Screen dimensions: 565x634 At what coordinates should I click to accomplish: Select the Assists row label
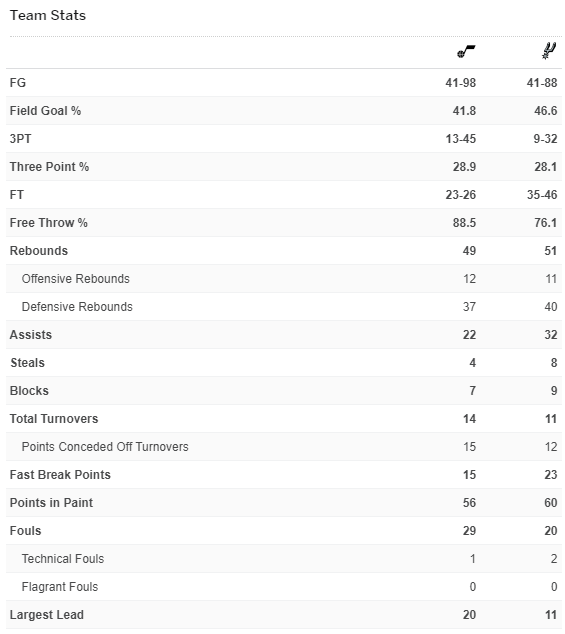31,335
